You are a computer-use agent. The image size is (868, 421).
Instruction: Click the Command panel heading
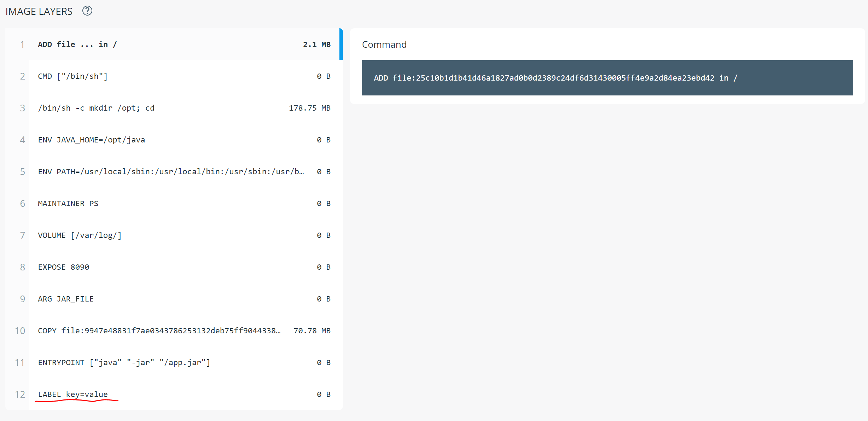384,45
